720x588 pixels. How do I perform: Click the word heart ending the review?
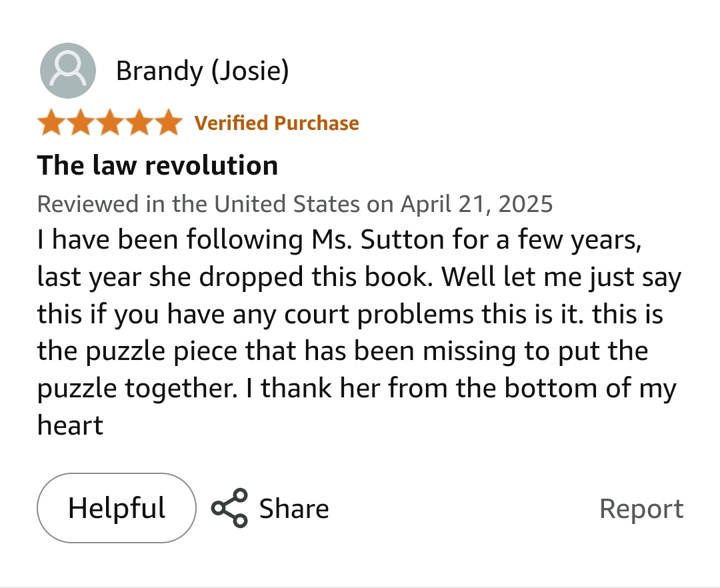tap(70, 425)
